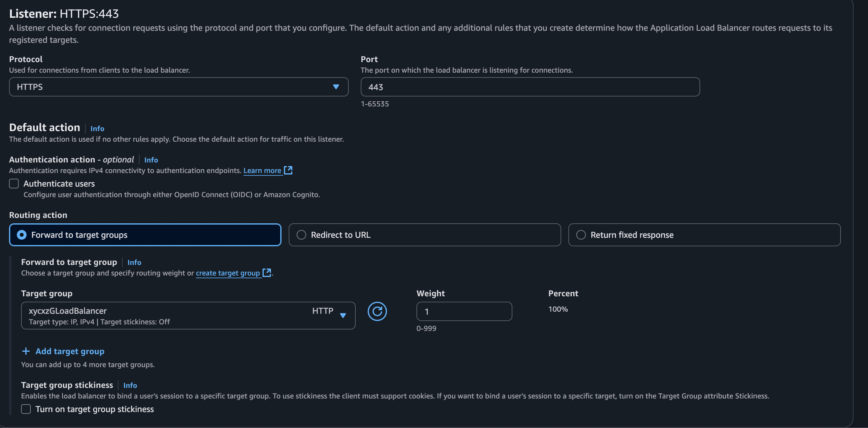Click external link icon beside create target group
The height and width of the screenshot is (428, 868).
click(x=266, y=273)
